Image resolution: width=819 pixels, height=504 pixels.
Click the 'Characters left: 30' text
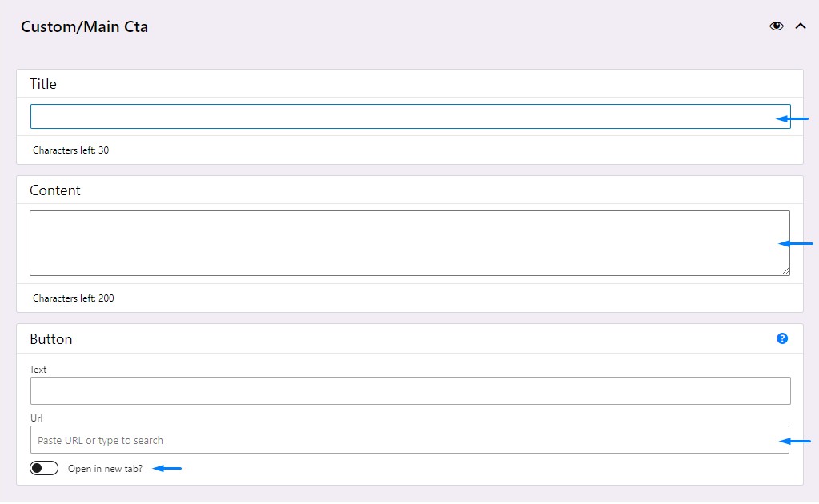[x=71, y=150]
